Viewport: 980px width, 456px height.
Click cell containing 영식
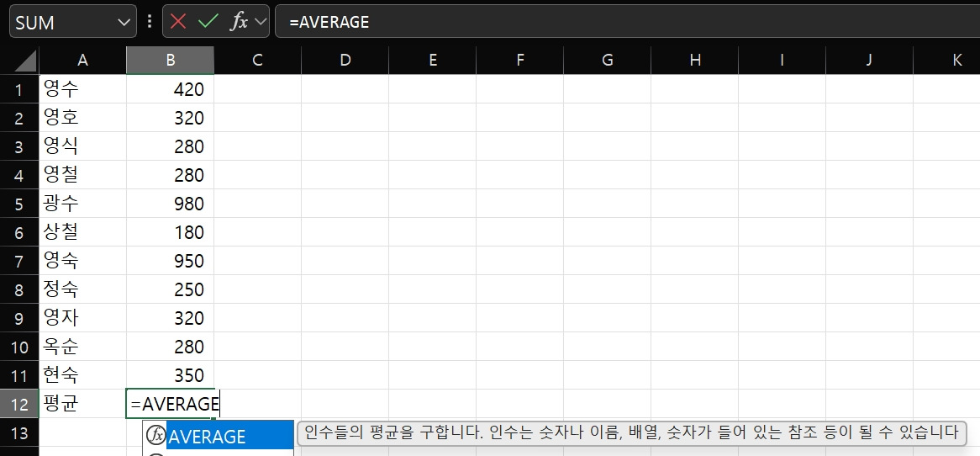pos(82,147)
